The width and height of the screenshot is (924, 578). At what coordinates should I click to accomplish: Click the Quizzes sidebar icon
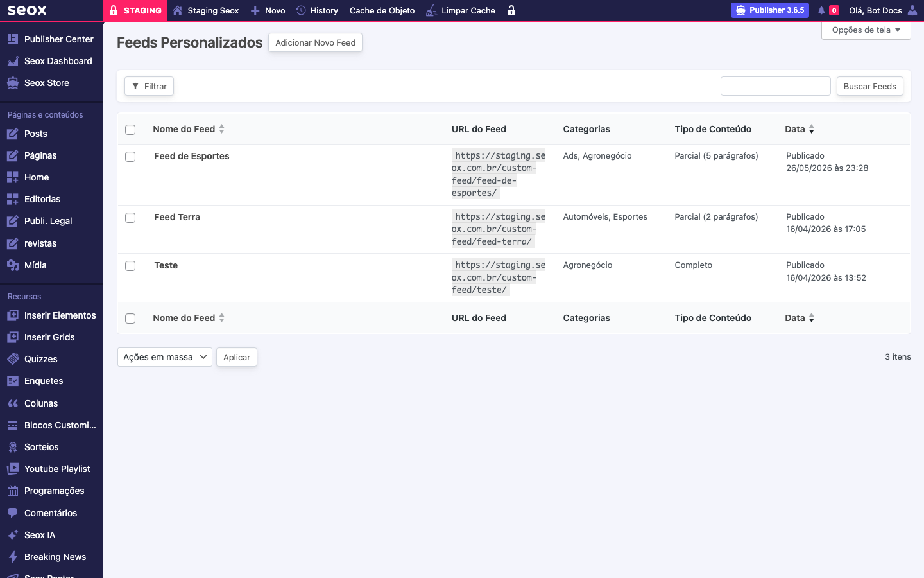tap(13, 359)
